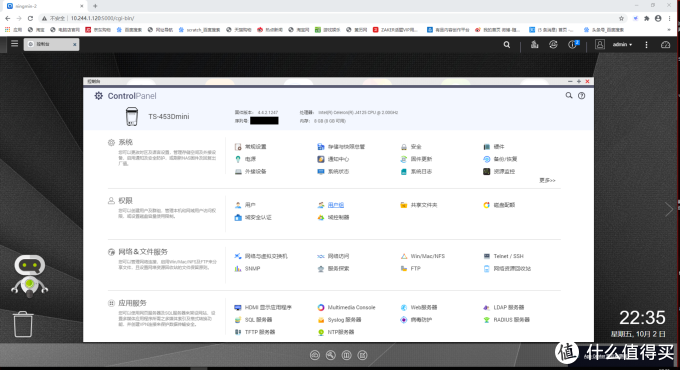Viewport: 680px width, 370px height.
Task: Open 系统状态 (System Status)
Action: click(x=333, y=171)
